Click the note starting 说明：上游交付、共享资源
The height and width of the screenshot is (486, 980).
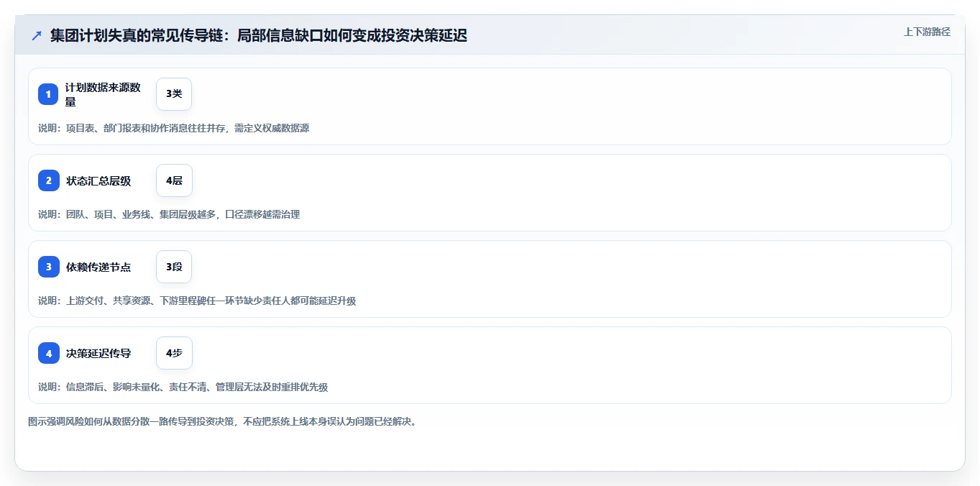[197, 301]
